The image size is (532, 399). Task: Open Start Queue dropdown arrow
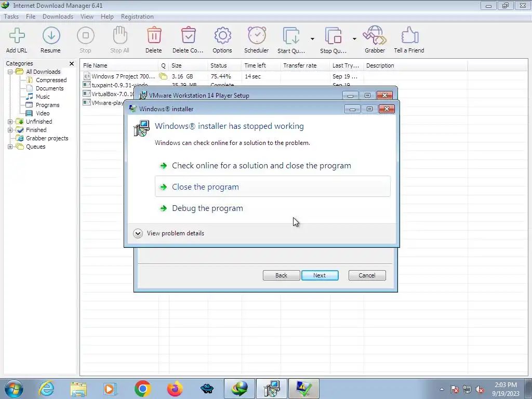312,39
